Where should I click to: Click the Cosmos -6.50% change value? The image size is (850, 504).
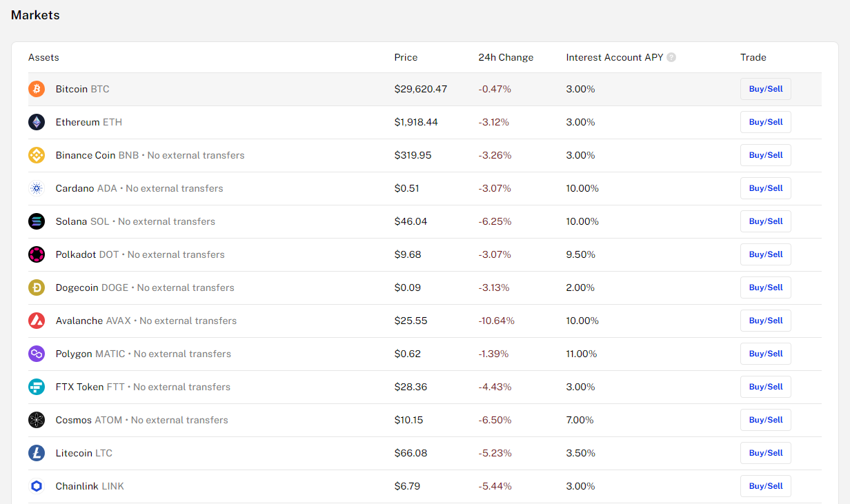click(x=495, y=420)
